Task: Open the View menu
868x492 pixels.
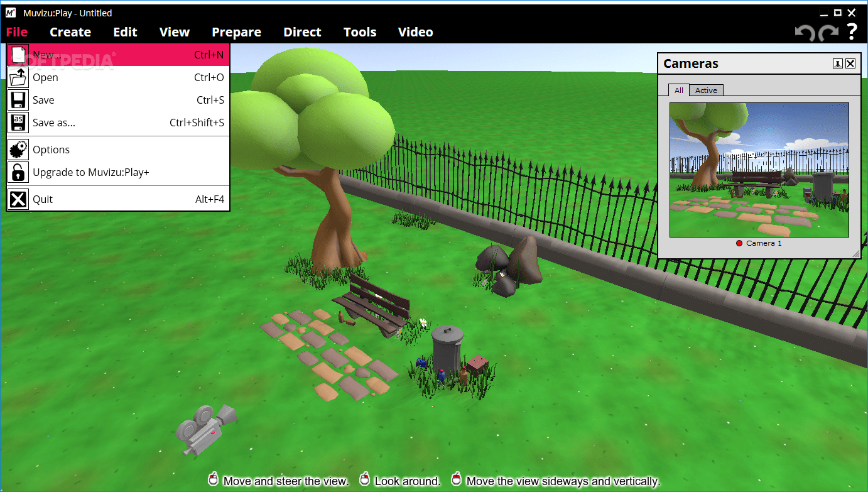Action: coord(175,32)
